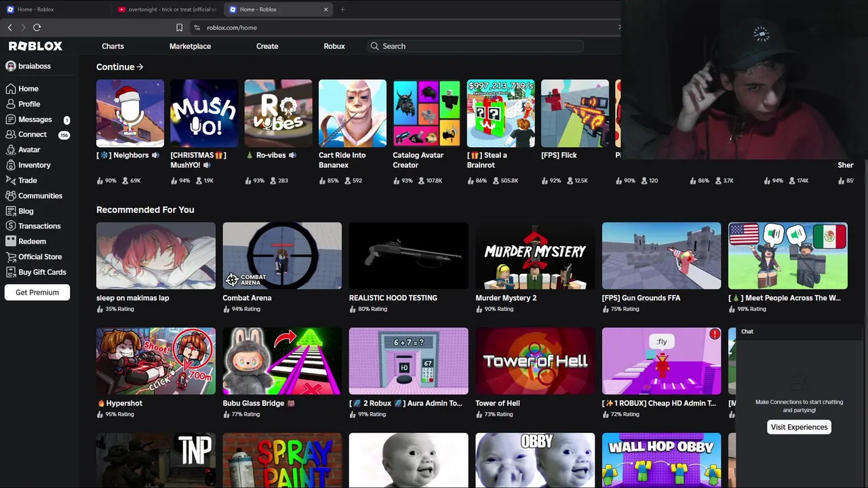Reload the page
868x488 pixels.
pos(37,27)
